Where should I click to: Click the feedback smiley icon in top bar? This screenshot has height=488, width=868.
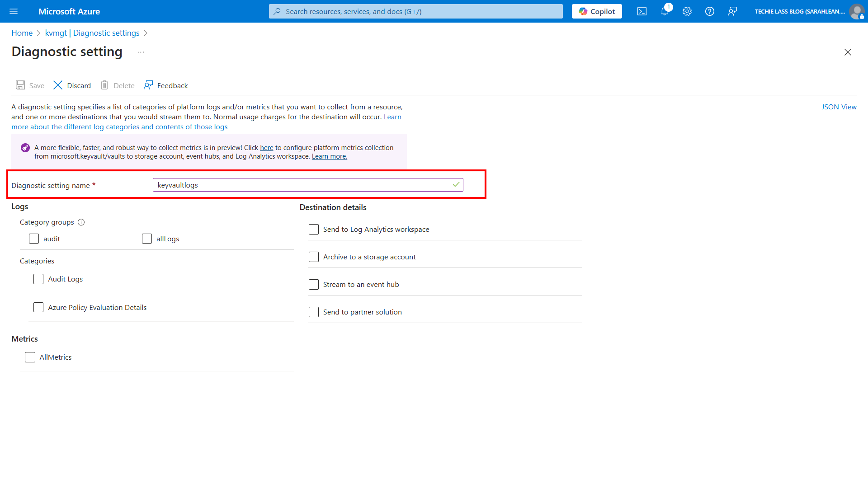coord(732,11)
